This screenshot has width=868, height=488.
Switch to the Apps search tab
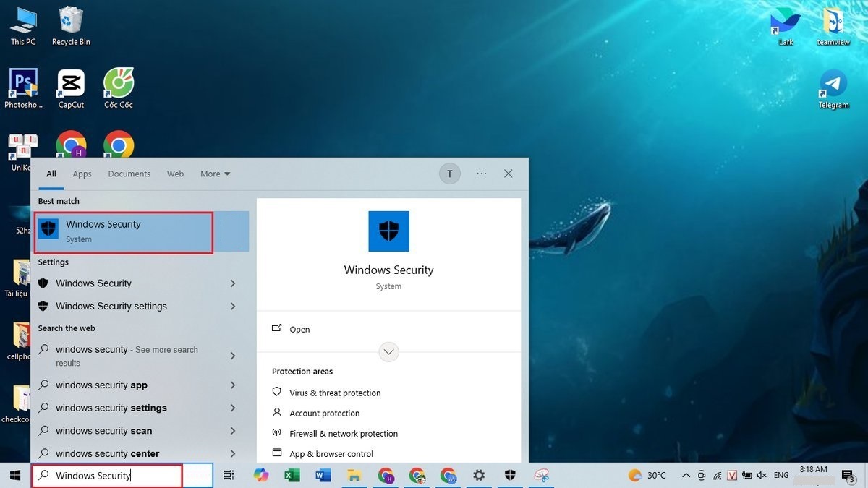[82, 174]
